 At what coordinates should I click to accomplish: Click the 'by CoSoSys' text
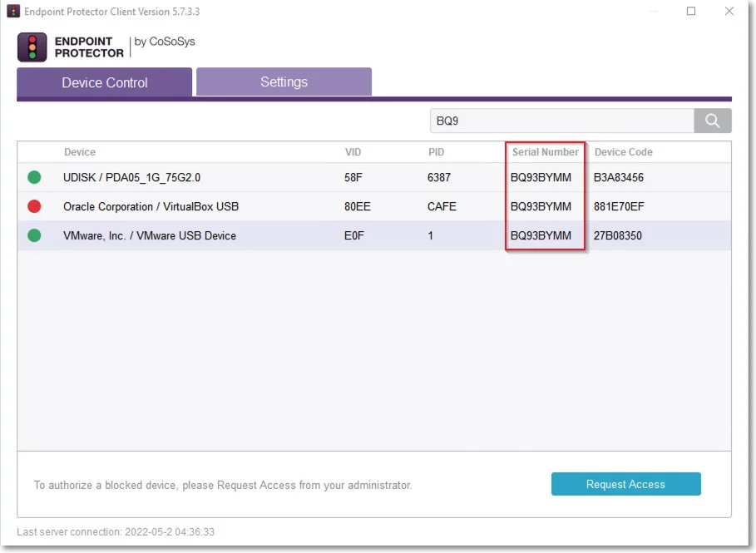coord(165,42)
